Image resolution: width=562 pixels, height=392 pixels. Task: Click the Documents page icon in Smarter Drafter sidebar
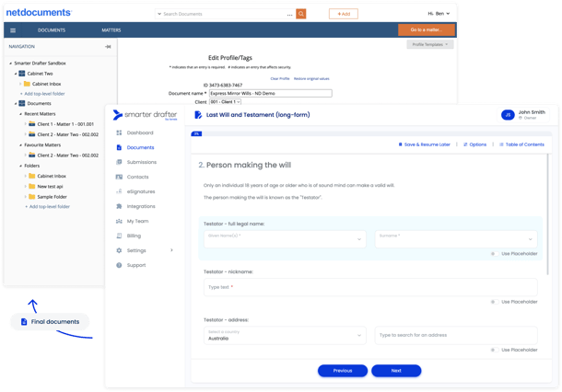(119, 147)
